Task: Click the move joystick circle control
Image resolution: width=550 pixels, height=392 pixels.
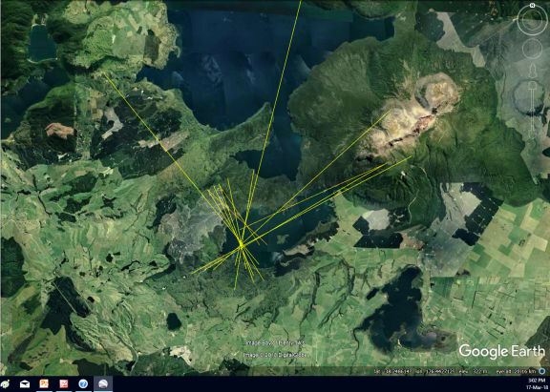Action: click(x=532, y=49)
